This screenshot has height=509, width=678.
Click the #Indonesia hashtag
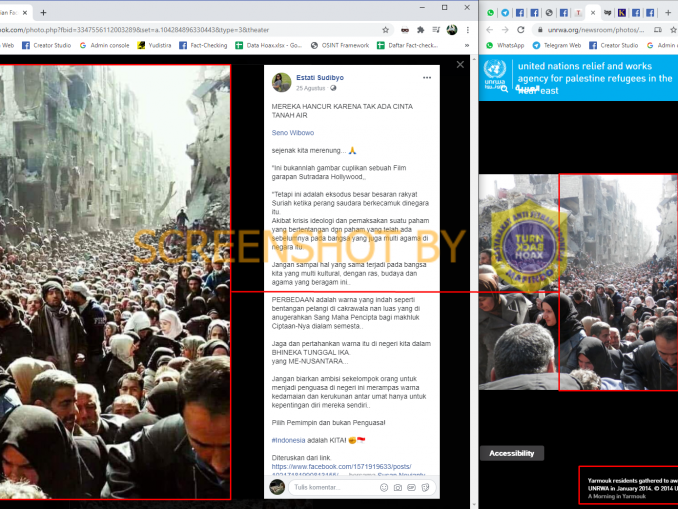[288, 440]
